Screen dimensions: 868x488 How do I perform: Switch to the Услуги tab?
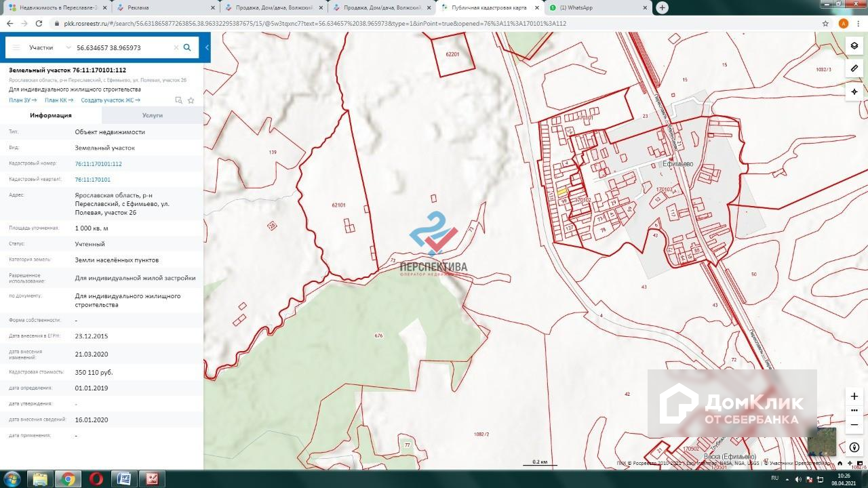coord(153,115)
